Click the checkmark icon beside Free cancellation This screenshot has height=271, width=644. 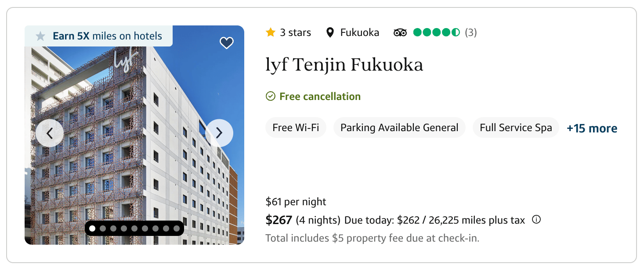coord(270,96)
